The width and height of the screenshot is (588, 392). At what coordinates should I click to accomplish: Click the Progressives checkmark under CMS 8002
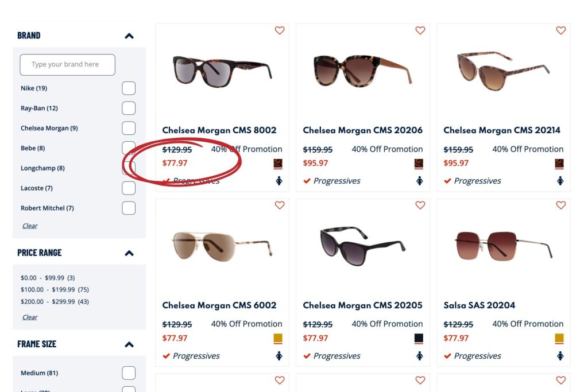click(x=165, y=181)
